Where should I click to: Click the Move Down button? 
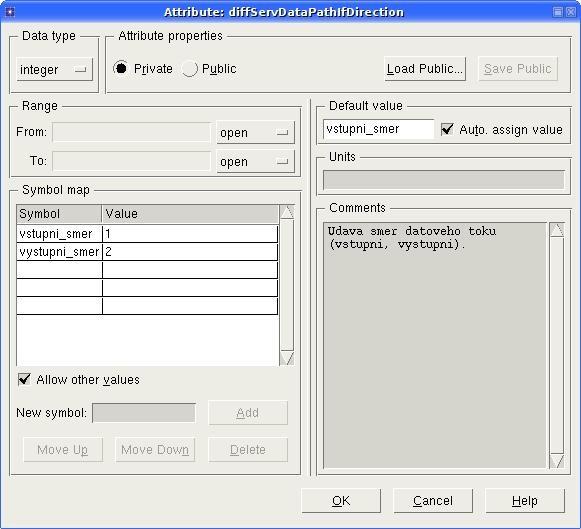click(x=155, y=449)
